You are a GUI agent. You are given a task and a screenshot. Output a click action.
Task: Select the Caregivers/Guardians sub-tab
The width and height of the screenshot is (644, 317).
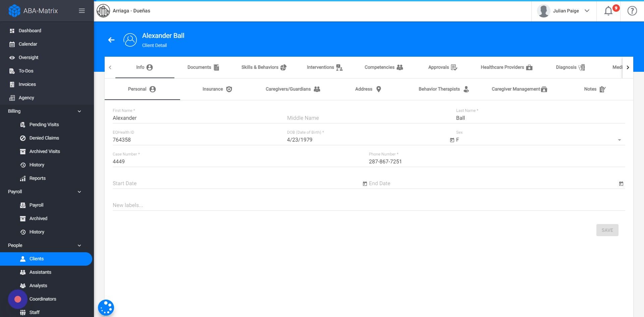click(293, 89)
